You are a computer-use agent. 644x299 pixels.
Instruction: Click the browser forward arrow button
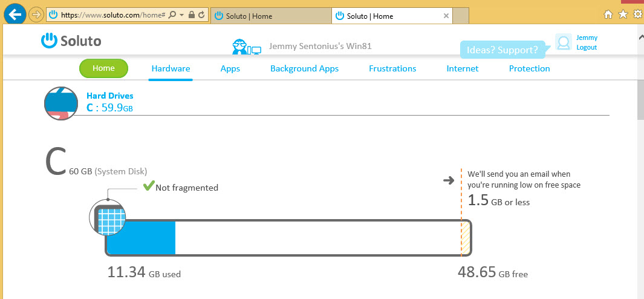click(36, 15)
